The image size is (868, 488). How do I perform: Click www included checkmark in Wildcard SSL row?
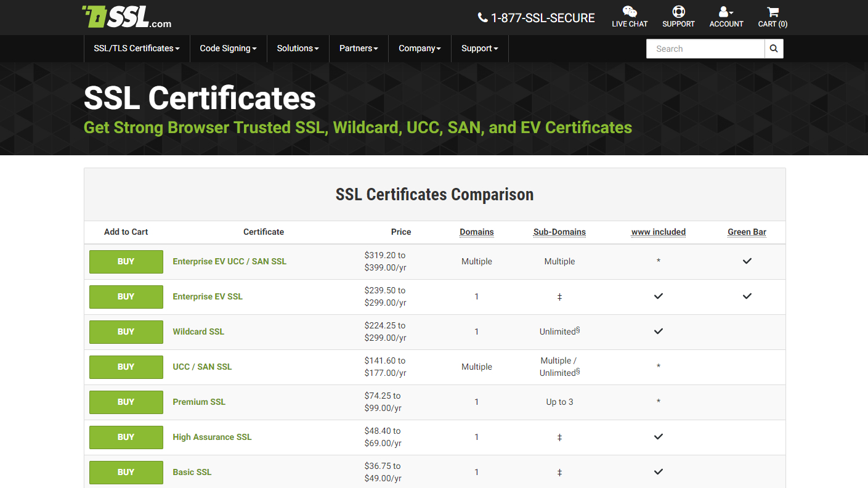[659, 331]
